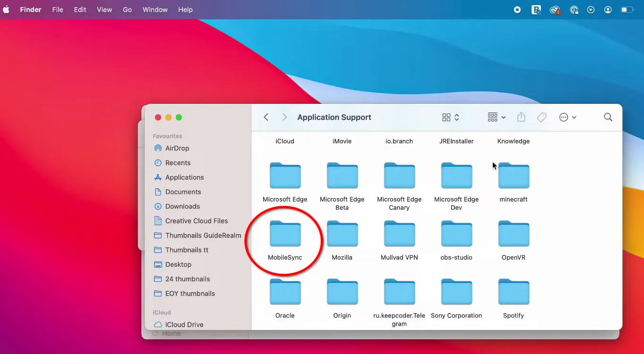Click the Spotify folder icon
The height and width of the screenshot is (354, 644).
pos(514,292)
